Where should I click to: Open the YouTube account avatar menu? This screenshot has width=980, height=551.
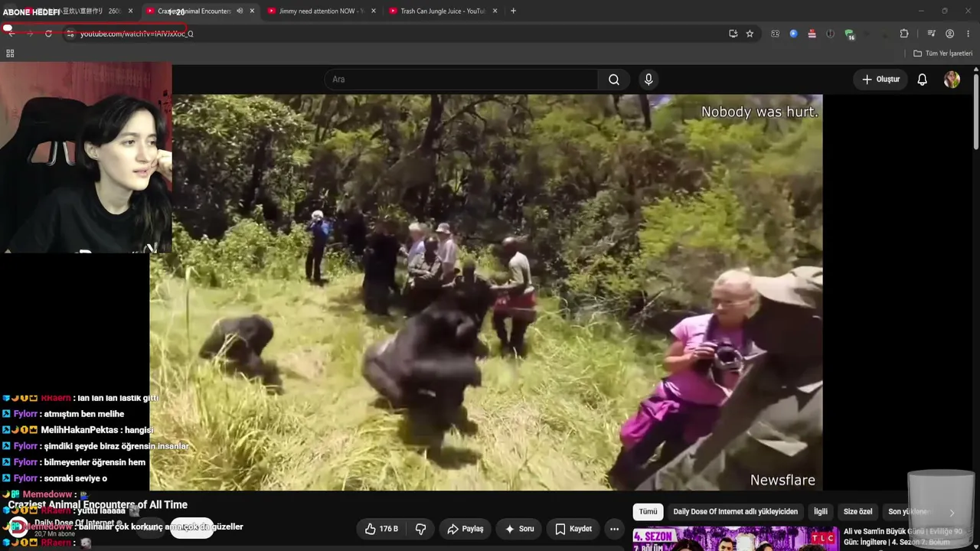[952, 80]
